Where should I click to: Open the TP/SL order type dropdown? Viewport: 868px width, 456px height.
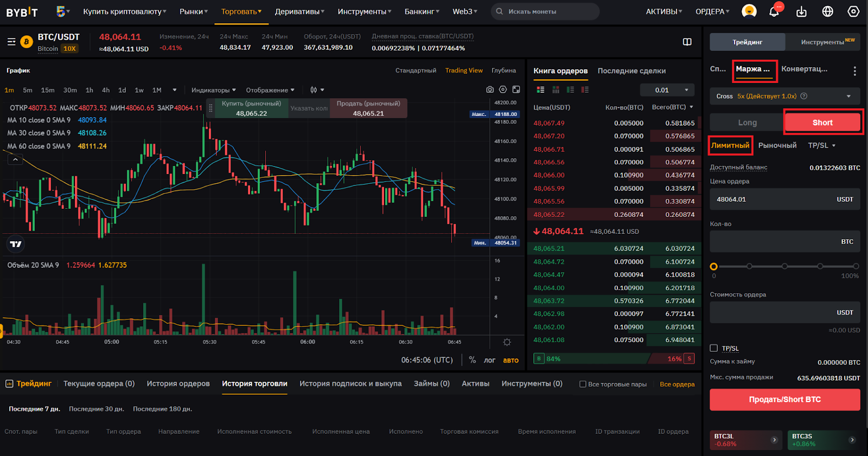coord(821,145)
